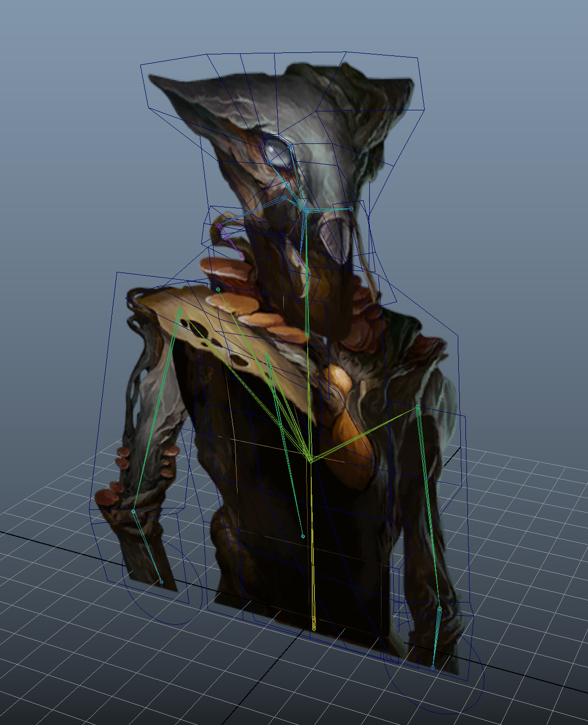Select the neck base joint below the beak
588x725 pixels.
pyautogui.click(x=307, y=336)
